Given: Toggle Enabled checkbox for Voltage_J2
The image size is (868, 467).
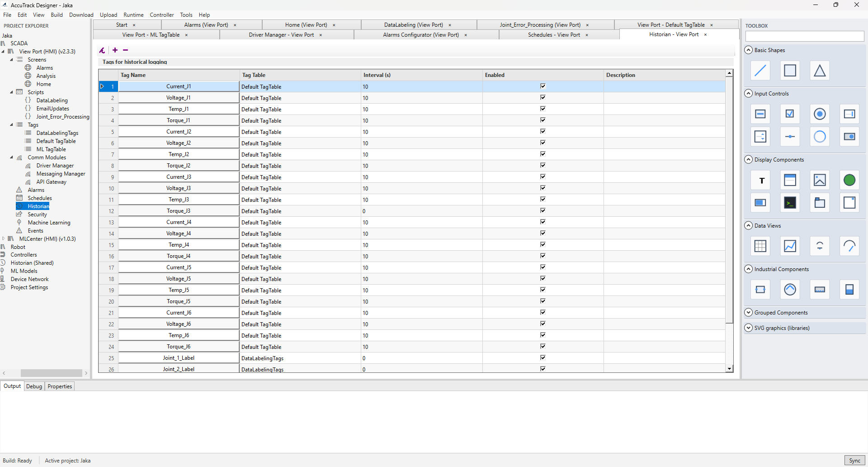Looking at the screenshot, I should click(543, 143).
